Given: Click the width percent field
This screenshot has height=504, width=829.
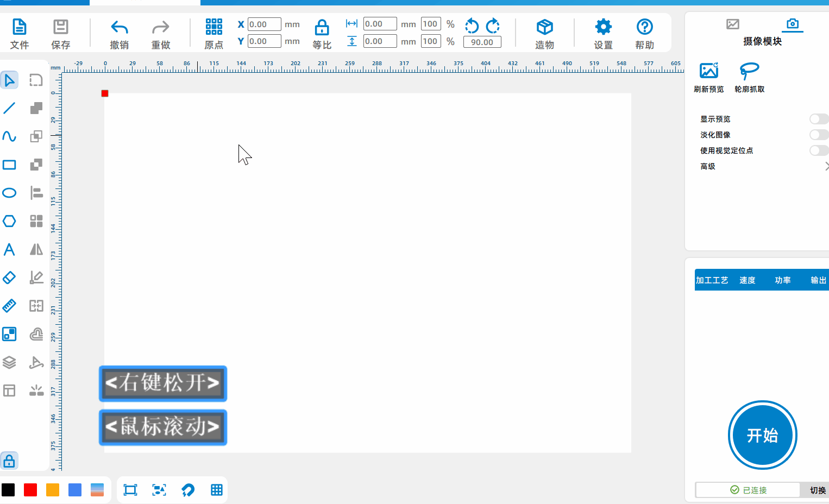Looking at the screenshot, I should coord(431,24).
